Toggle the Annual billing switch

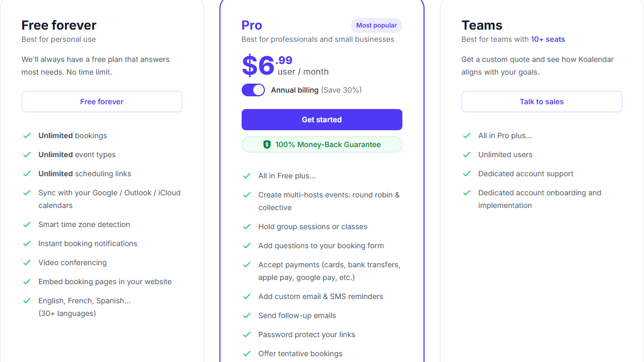[253, 90]
